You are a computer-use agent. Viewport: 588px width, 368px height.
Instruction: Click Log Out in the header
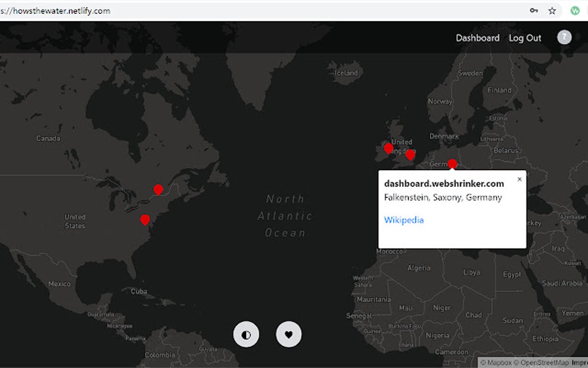pos(525,38)
